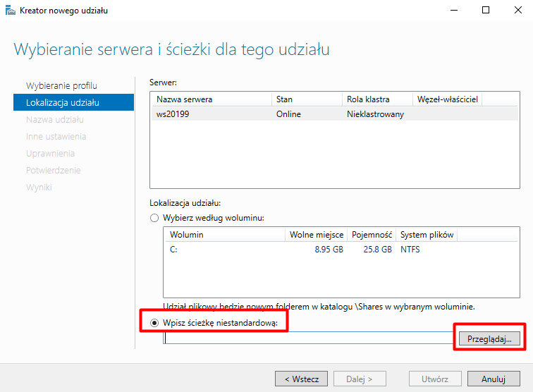Select "Wybierz według woluminu" radio button
Viewport: 533px width, 392px height.
click(x=154, y=218)
